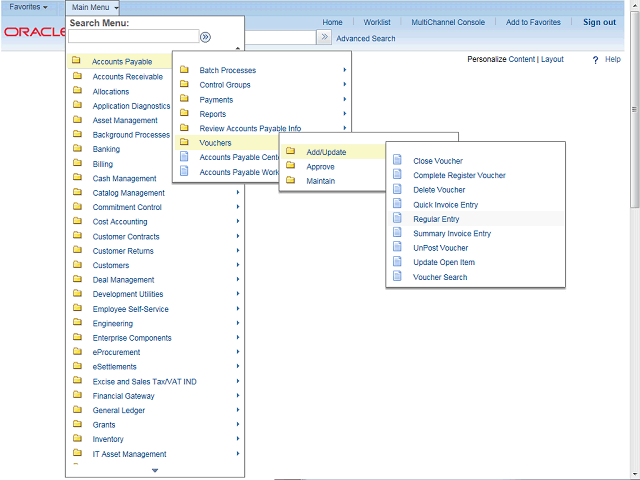Click the Advanced Search link
Image resolution: width=640 pixels, height=480 pixels.
365,39
